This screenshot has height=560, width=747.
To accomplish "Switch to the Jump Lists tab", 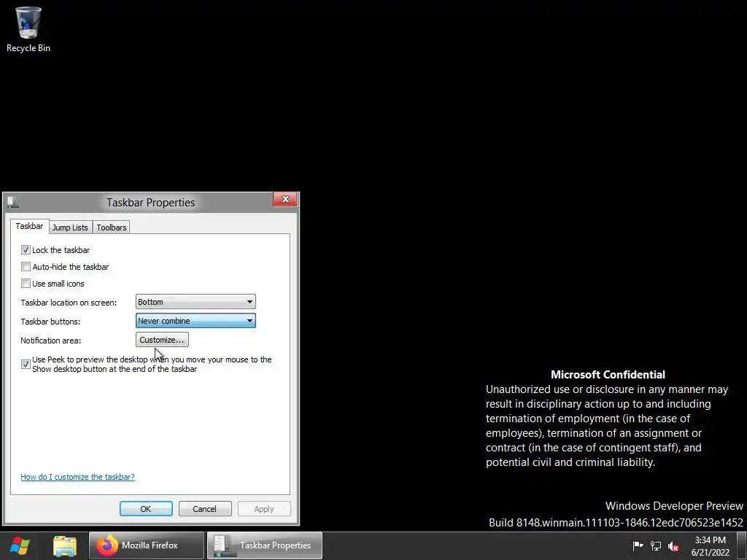I will click(x=70, y=227).
